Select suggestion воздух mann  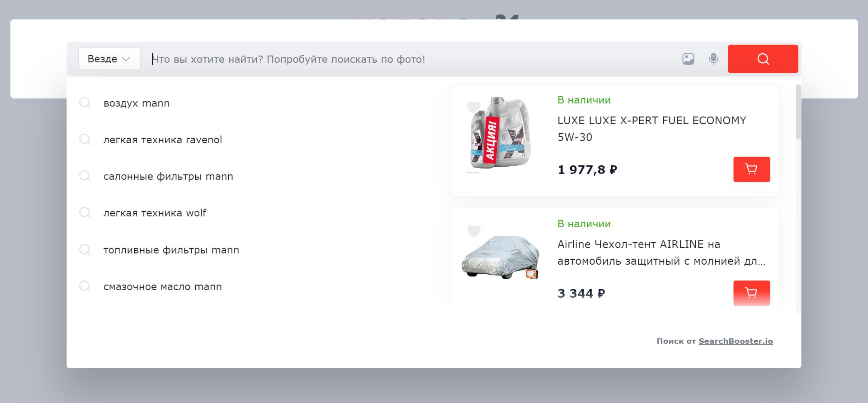pyautogui.click(x=137, y=103)
